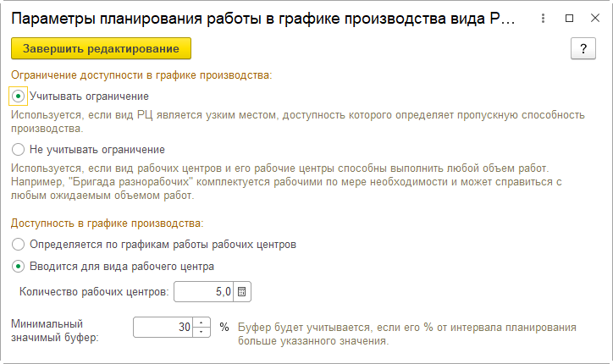Click 'Доступность в графике производства' section heading

pos(107,223)
